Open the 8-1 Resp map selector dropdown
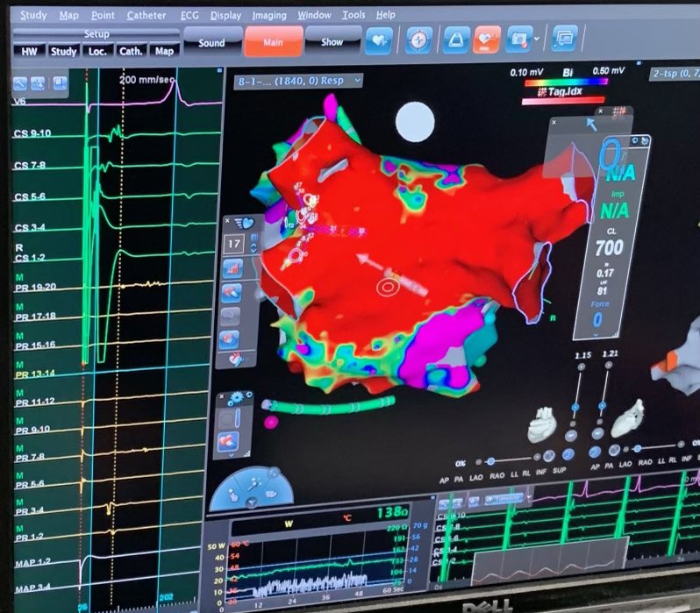 pos(298,81)
